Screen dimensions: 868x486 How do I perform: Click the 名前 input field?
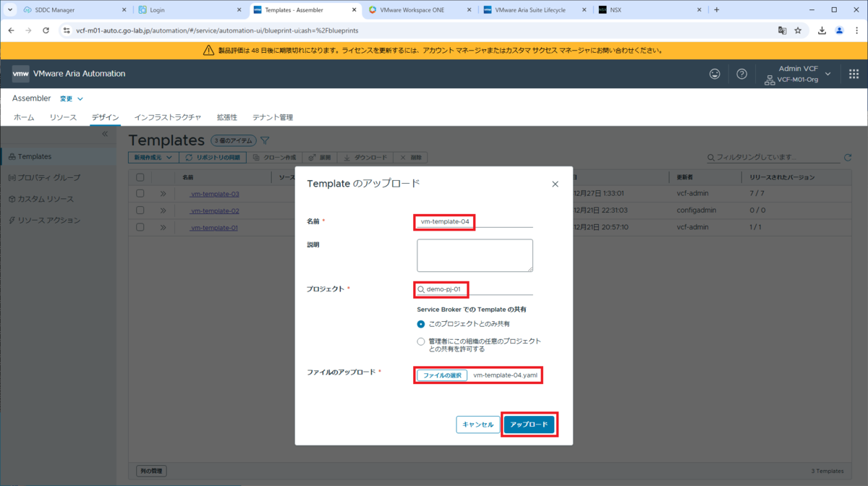coord(475,221)
